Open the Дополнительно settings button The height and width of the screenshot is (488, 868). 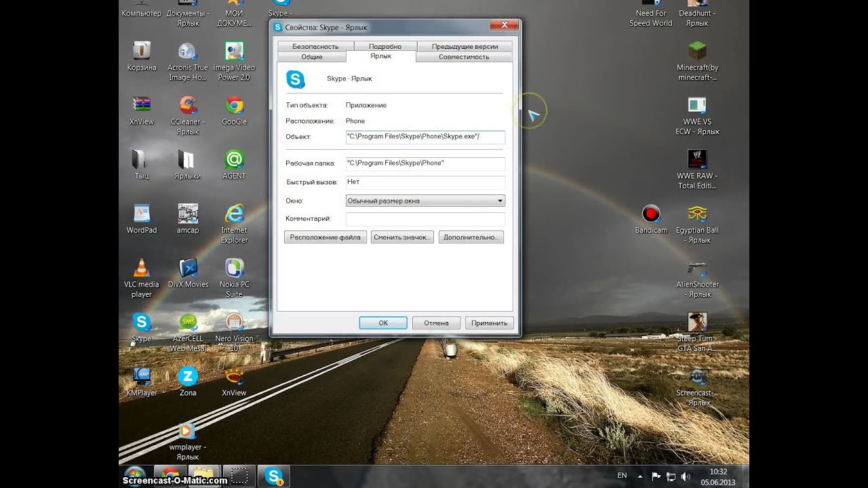click(x=471, y=237)
